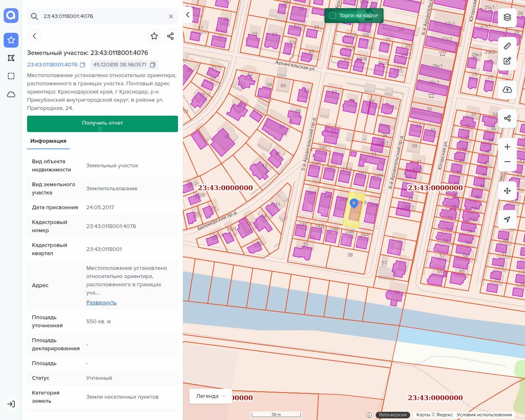
Task: Expand the full address via Развернуть
Action: (101, 303)
